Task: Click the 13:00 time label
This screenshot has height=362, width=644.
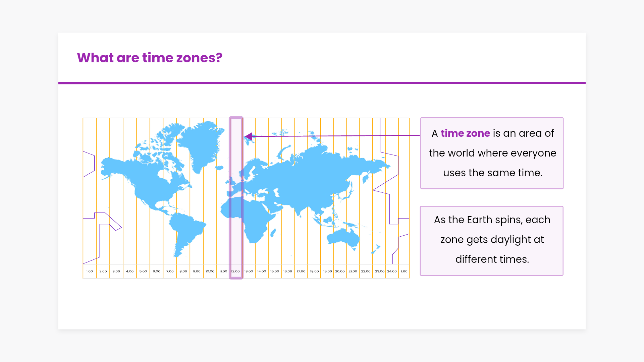Action: click(x=249, y=271)
